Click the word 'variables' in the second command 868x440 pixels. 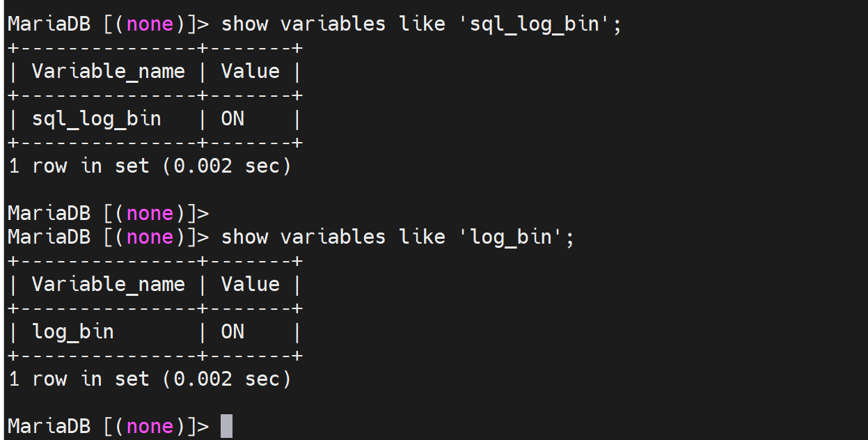coord(333,237)
